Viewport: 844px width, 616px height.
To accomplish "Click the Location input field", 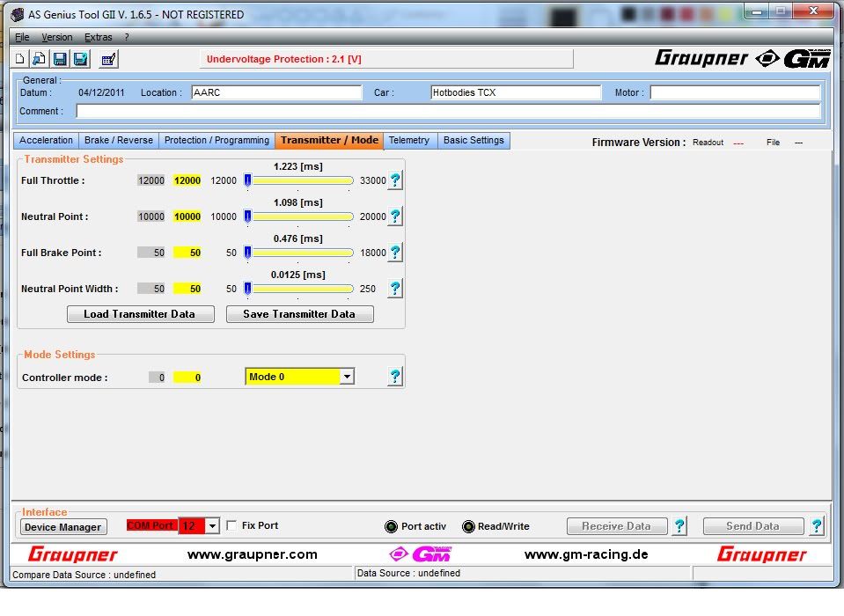I will click(x=276, y=92).
